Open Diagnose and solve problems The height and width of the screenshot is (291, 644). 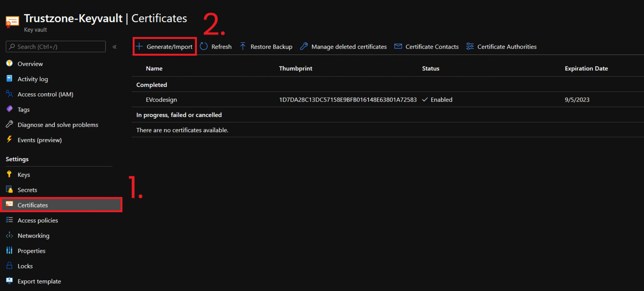[58, 125]
